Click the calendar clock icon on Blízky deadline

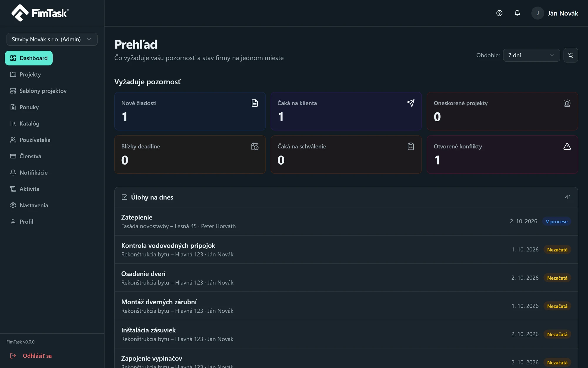pos(255,146)
